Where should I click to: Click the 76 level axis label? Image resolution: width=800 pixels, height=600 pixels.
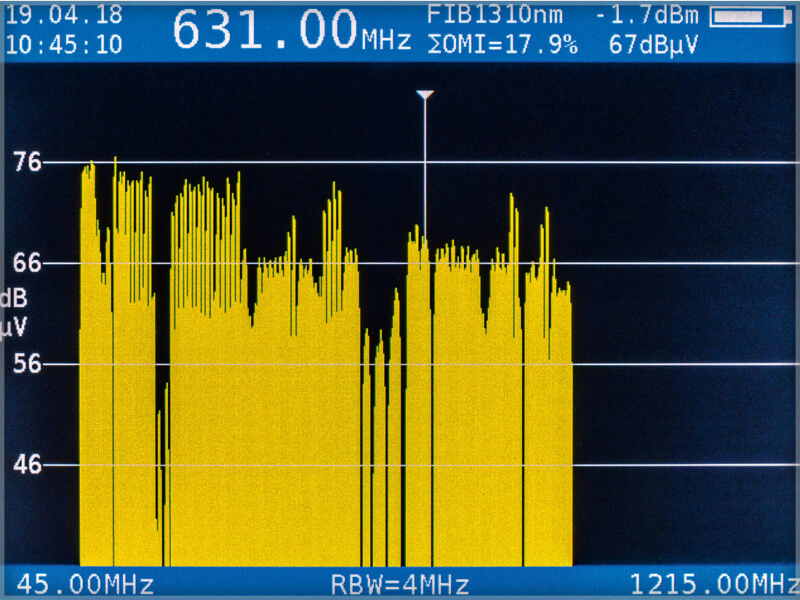(x=27, y=162)
